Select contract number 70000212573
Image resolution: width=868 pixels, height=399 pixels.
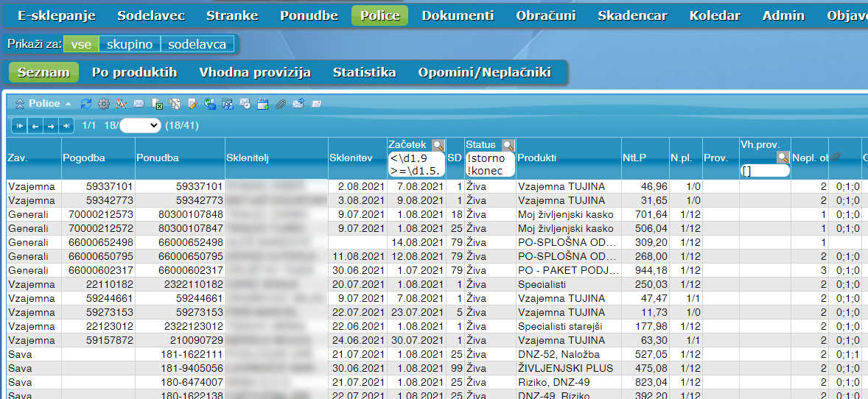100,214
